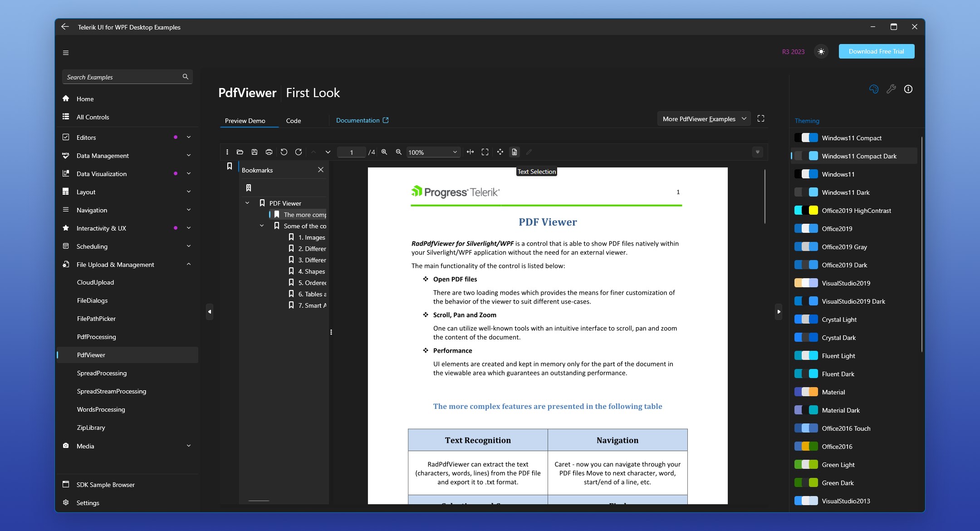This screenshot has height=531, width=980.
Task: Select Office2019 HighContrast theme swatch
Action: point(806,211)
